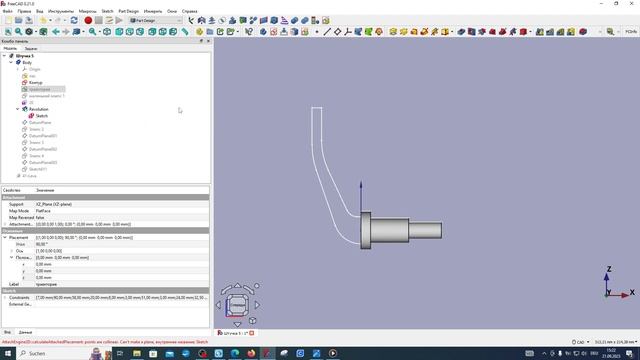Viewport: 640px width, 360px height.
Task: Click the Groove red feature icon
Action: [482, 31]
